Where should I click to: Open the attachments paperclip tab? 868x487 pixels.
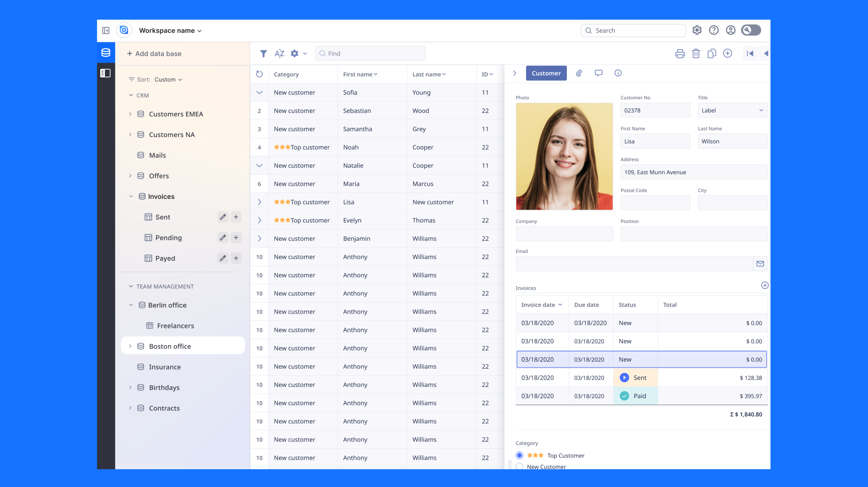[579, 73]
